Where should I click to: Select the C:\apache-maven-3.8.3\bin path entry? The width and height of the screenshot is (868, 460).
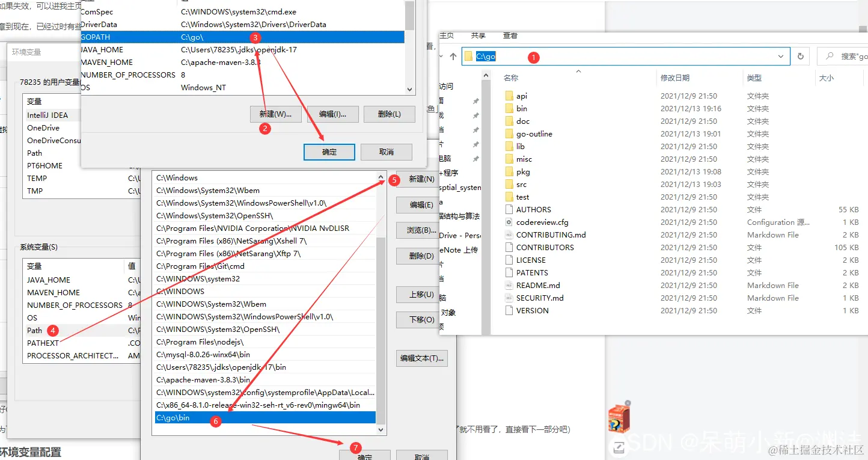(265, 380)
